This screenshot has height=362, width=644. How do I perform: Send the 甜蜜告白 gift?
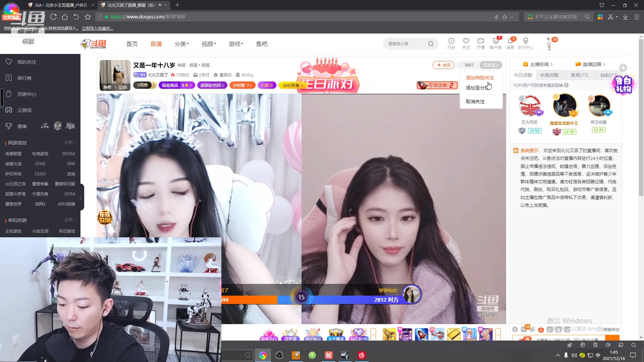coord(269,335)
